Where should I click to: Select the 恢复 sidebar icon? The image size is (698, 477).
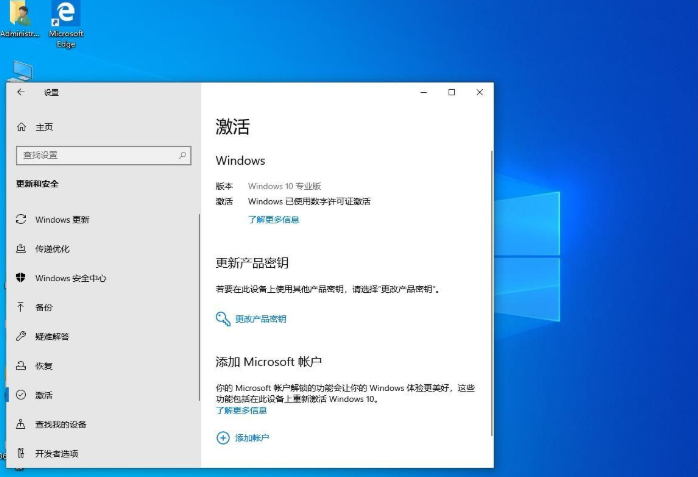pyautogui.click(x=21, y=366)
